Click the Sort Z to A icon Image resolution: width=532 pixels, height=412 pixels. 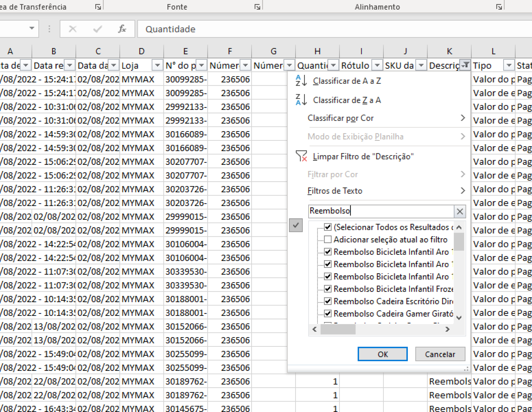pyautogui.click(x=301, y=100)
